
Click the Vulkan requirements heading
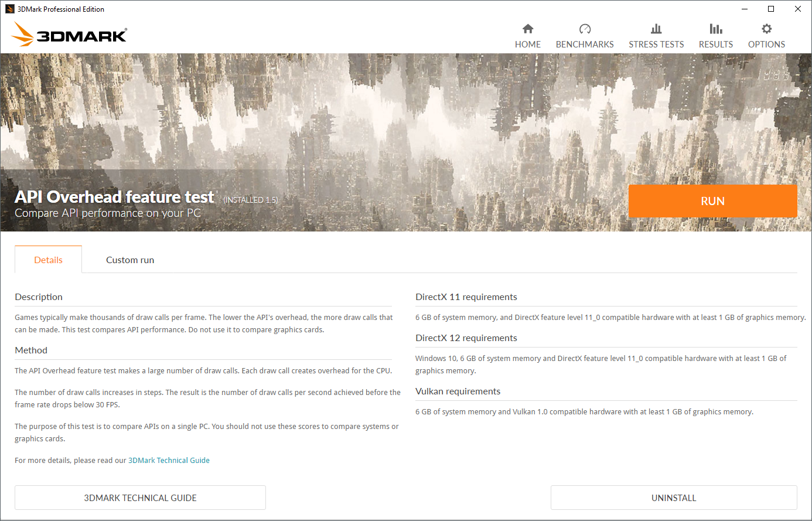458,391
